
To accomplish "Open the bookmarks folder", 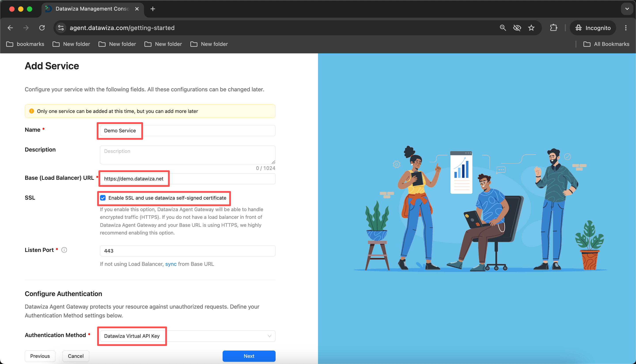I will click(25, 44).
